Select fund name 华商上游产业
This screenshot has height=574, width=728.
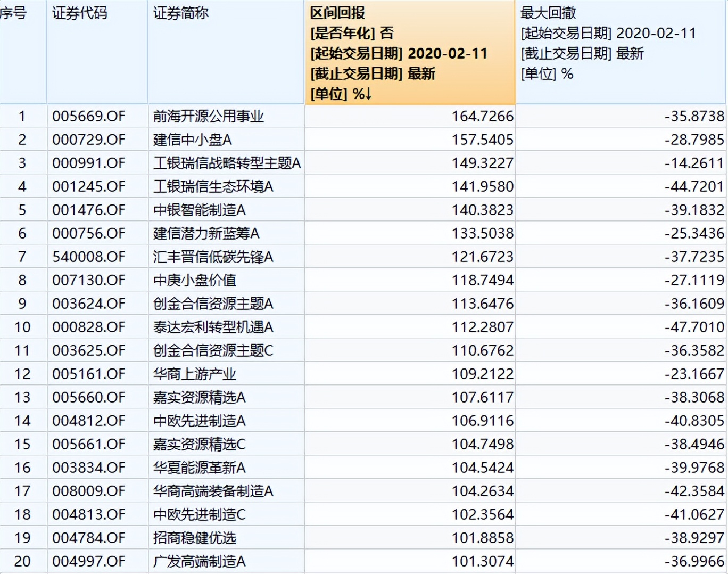click(194, 374)
